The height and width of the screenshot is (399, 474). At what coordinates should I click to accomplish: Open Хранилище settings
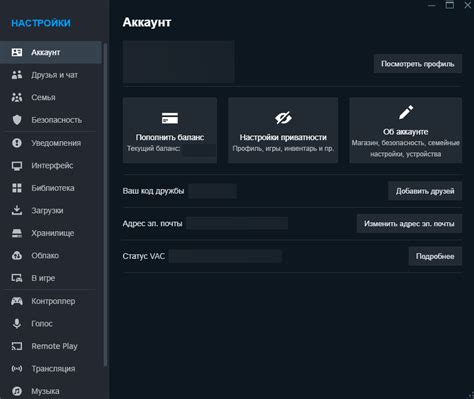tap(51, 233)
